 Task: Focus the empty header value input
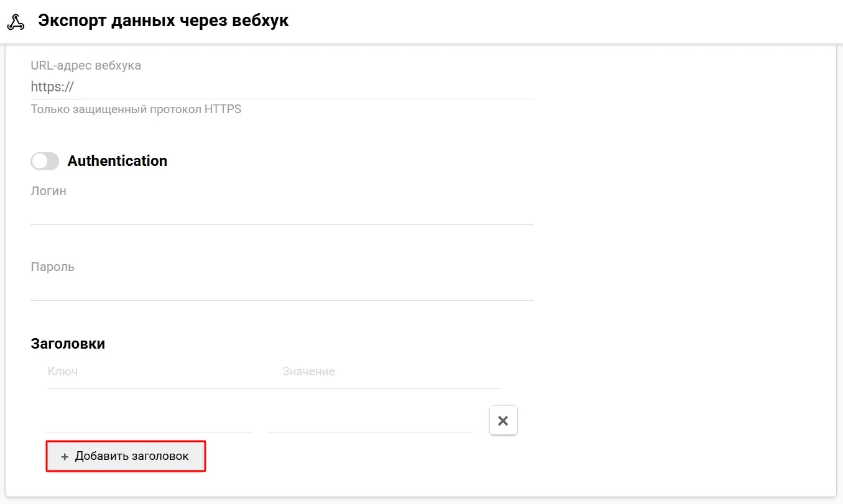[x=371, y=420]
